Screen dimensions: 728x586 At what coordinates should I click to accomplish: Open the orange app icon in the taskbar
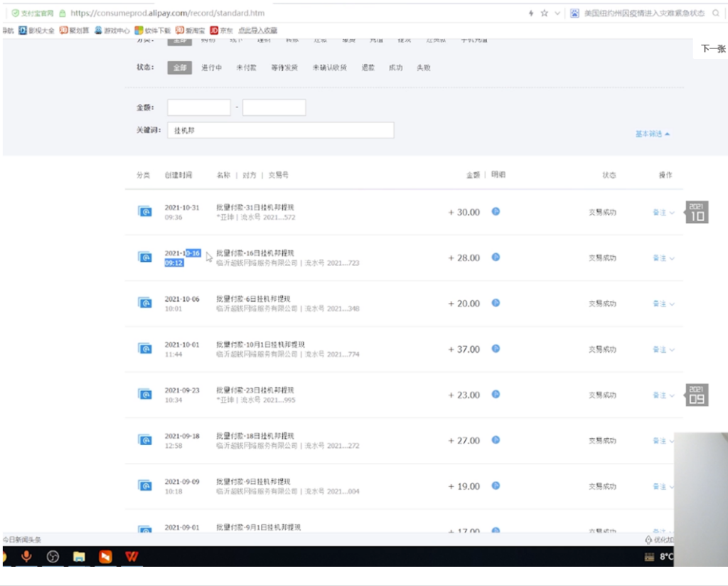(x=105, y=556)
